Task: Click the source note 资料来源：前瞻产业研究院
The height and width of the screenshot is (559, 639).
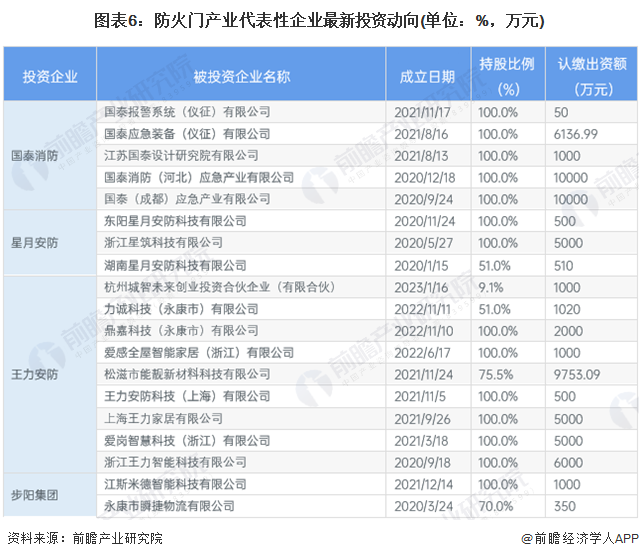Action: click(85, 539)
